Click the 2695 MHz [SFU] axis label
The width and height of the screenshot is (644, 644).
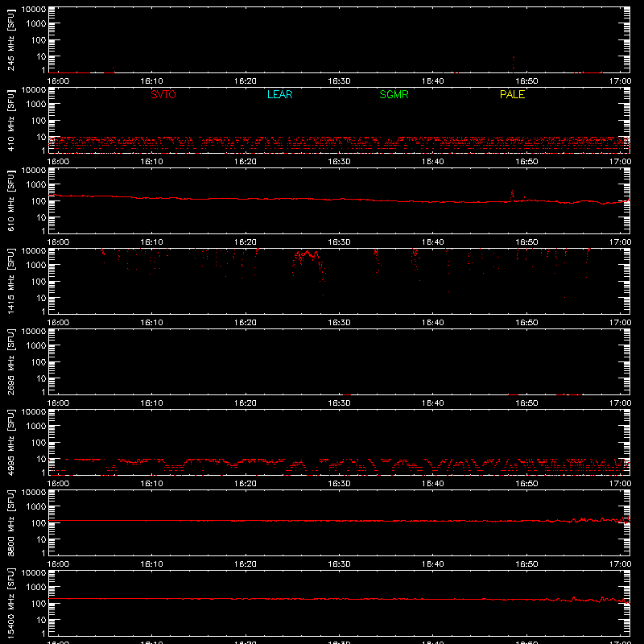coord(10,362)
